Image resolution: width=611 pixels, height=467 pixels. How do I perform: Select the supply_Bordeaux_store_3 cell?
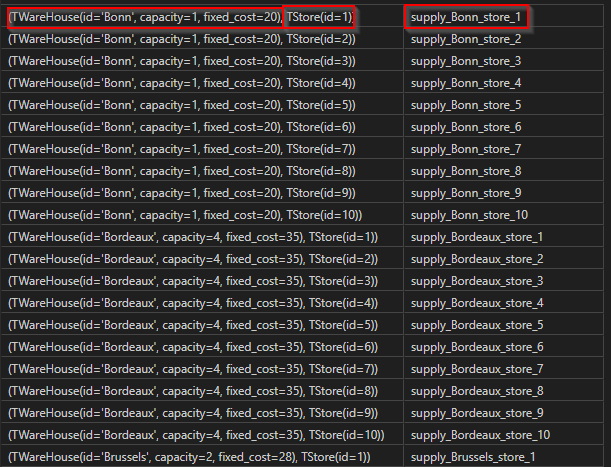[503, 281]
